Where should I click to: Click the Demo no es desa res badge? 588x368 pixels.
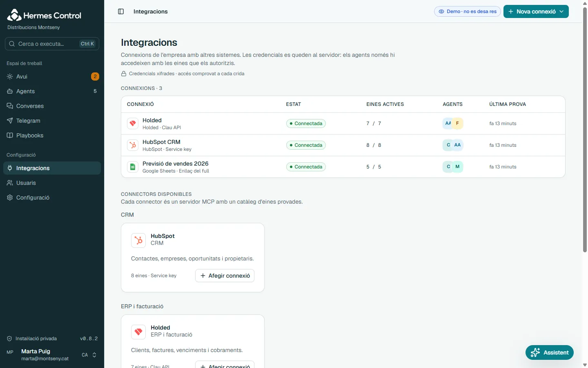click(x=468, y=11)
